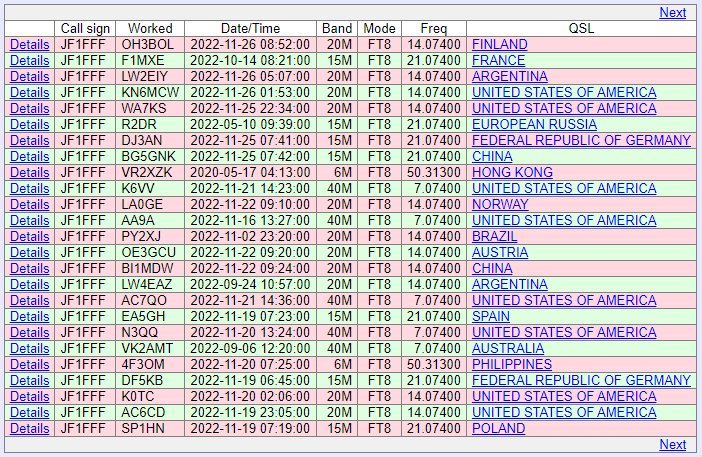This screenshot has width=702, height=457.
Task: View Details for LW4EAZ
Action: click(30, 284)
